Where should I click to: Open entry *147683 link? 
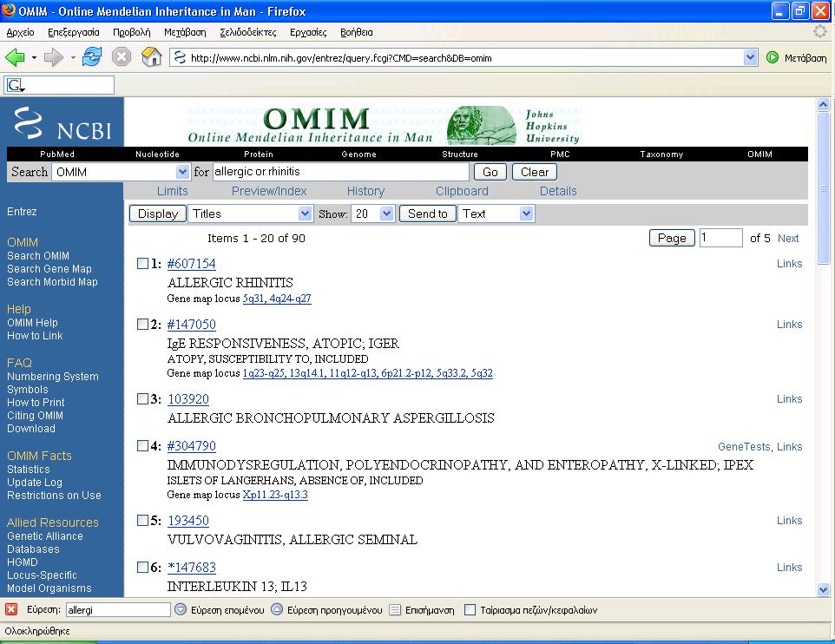(x=192, y=568)
